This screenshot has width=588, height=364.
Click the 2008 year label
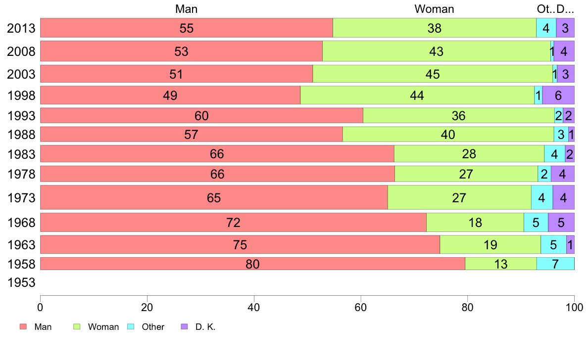click(x=21, y=52)
